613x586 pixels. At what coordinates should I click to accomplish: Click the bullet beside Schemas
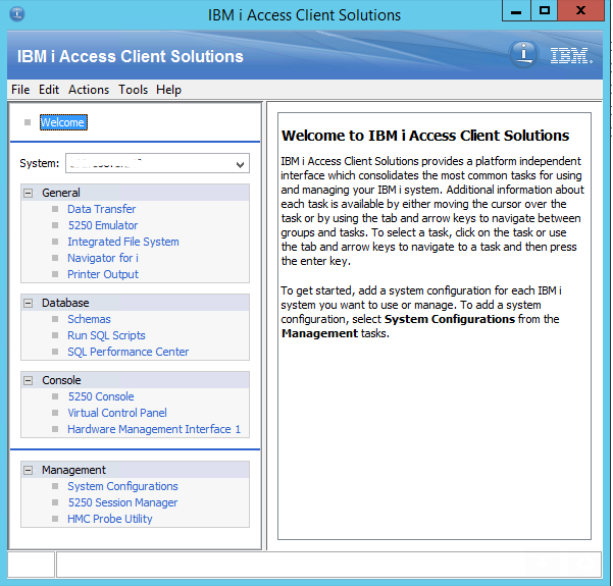coord(55,319)
